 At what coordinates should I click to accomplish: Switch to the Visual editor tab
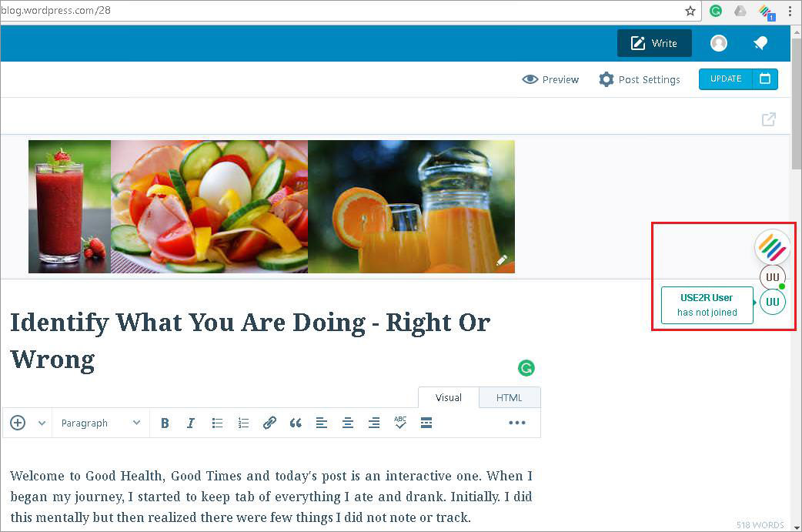pyautogui.click(x=449, y=397)
